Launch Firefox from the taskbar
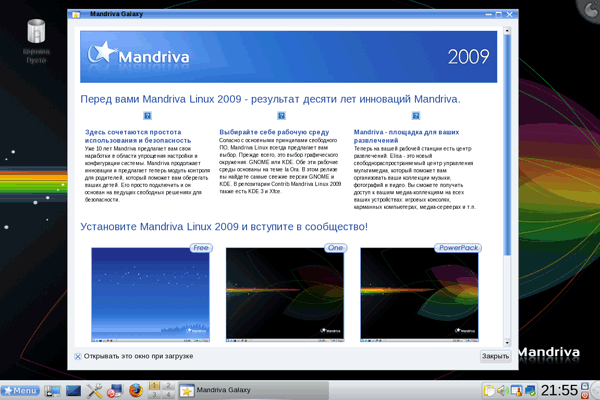600x400 pixels. (x=135, y=390)
